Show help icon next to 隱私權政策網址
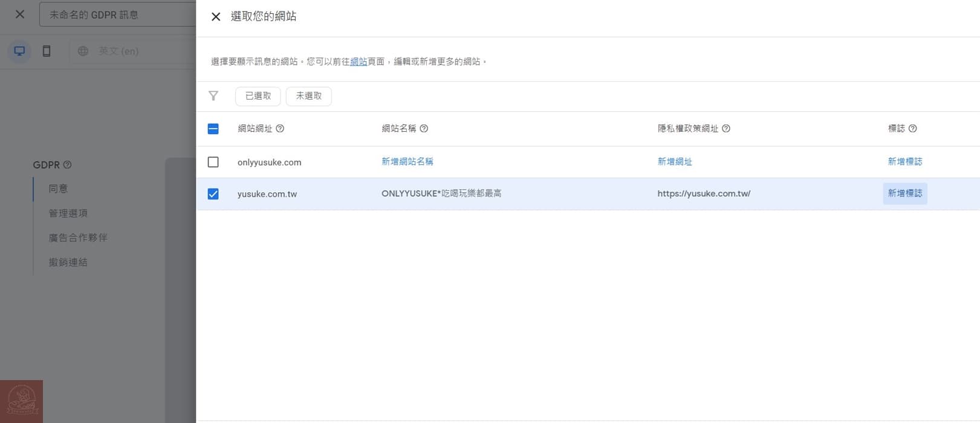Viewport: 980px width, 423px height. pyautogui.click(x=726, y=129)
